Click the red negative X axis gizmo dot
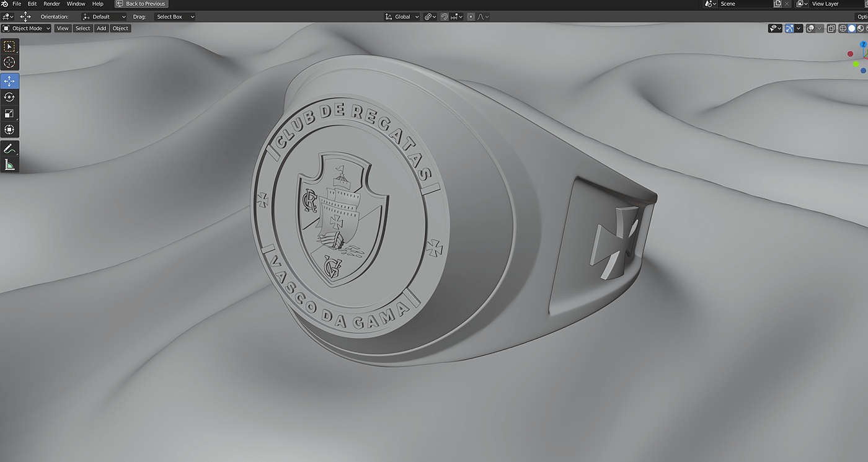The height and width of the screenshot is (462, 868). [851, 54]
